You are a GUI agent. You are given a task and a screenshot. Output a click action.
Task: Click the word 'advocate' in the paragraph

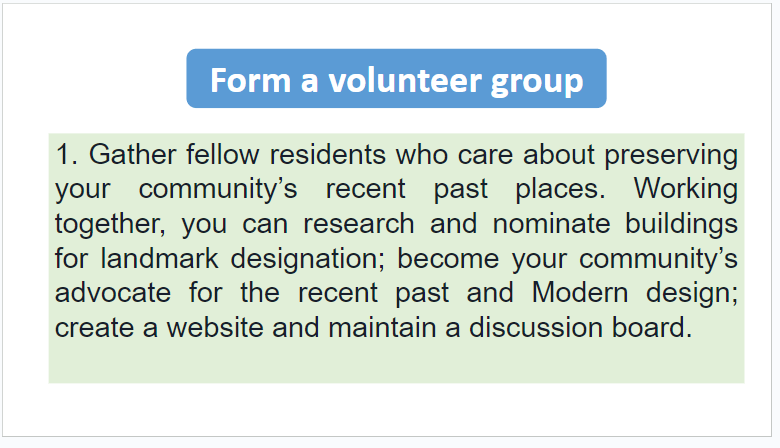click(113, 292)
